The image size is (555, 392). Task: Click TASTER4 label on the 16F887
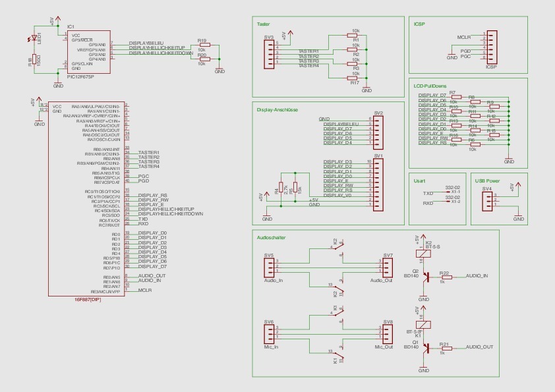[x=149, y=166]
